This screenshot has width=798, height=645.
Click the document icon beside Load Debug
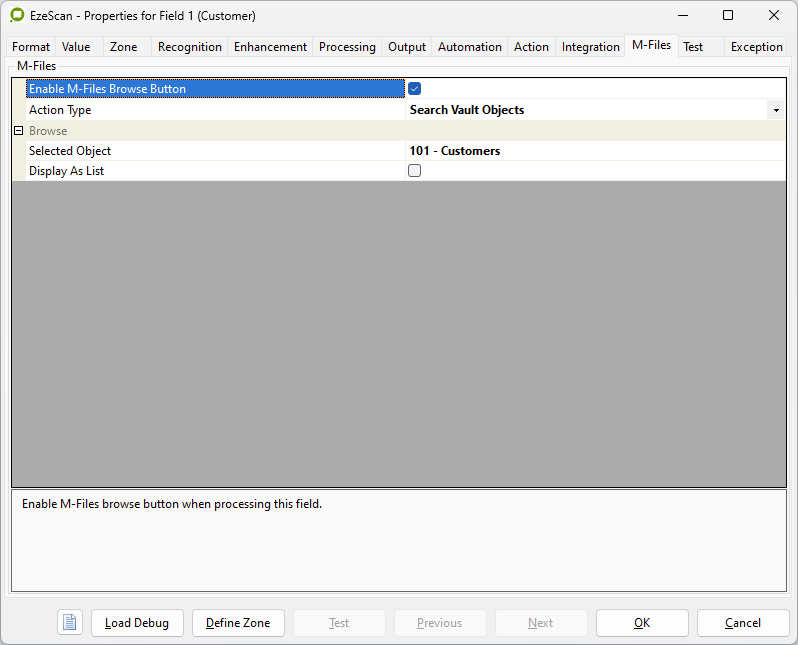pyautogui.click(x=70, y=622)
